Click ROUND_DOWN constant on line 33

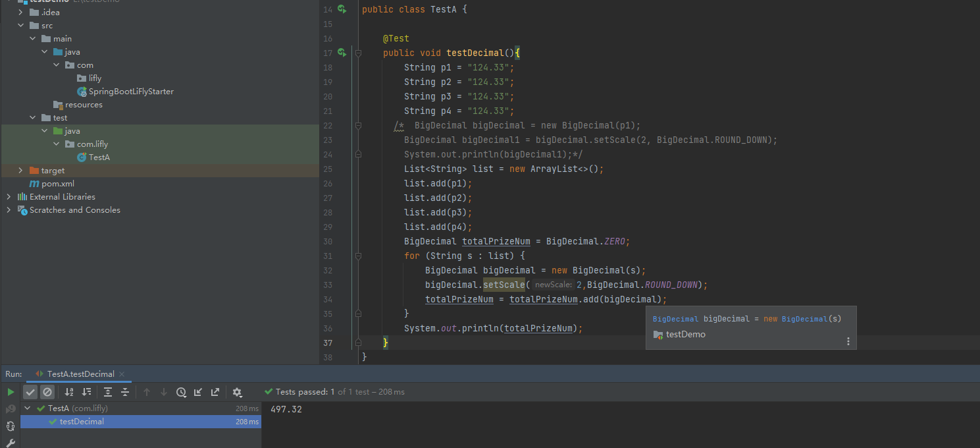pos(671,285)
